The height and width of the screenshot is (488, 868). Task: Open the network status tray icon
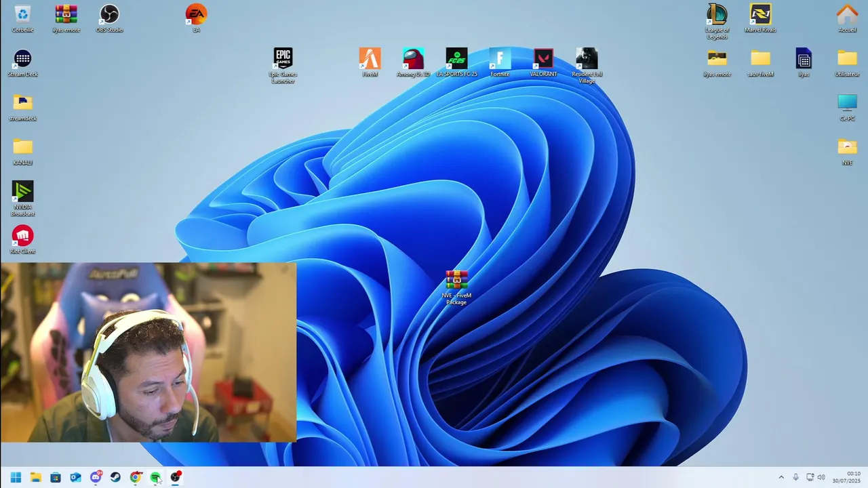click(x=810, y=477)
